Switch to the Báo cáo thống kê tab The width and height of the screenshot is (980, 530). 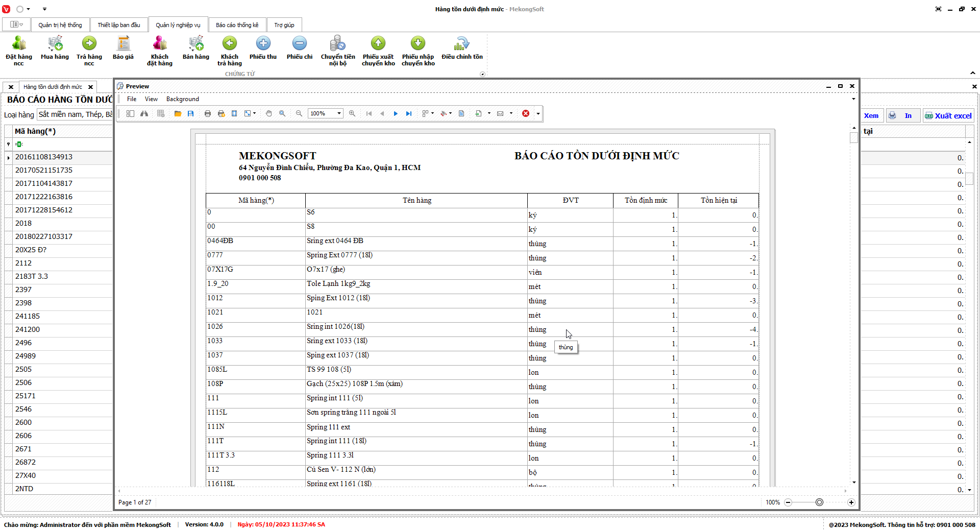pyautogui.click(x=237, y=25)
